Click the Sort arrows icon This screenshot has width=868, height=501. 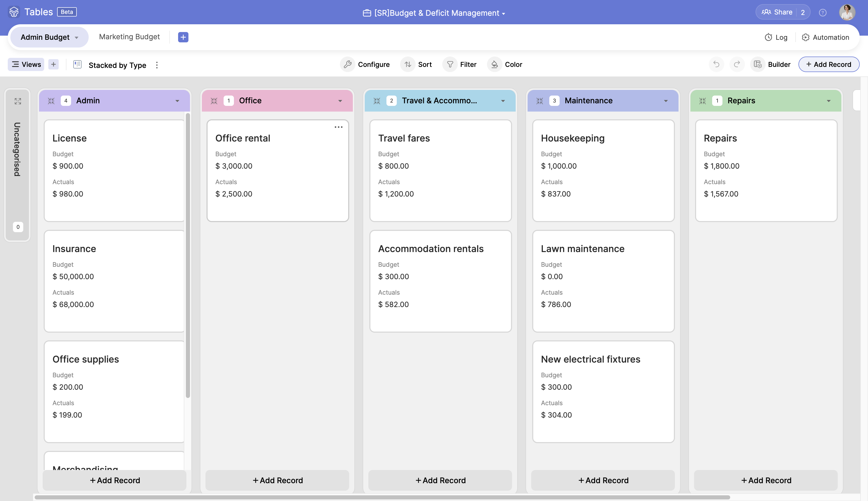[408, 64]
